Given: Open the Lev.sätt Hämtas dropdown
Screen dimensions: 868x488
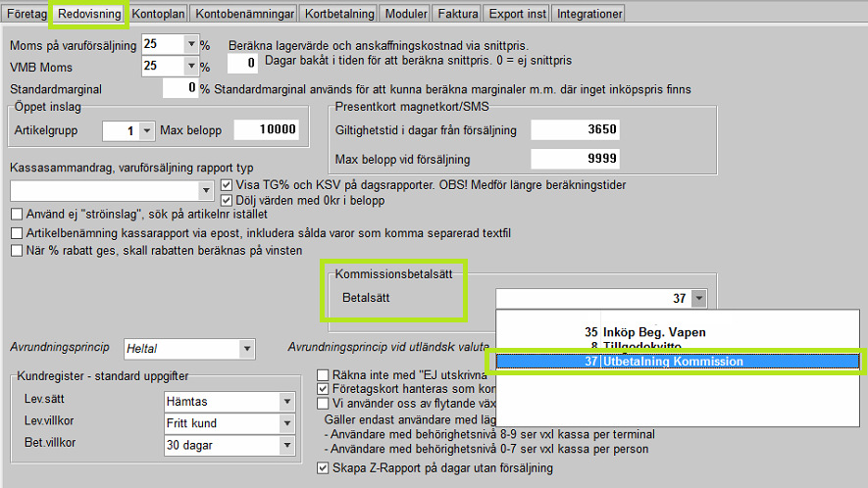Looking at the screenshot, I should click(286, 401).
